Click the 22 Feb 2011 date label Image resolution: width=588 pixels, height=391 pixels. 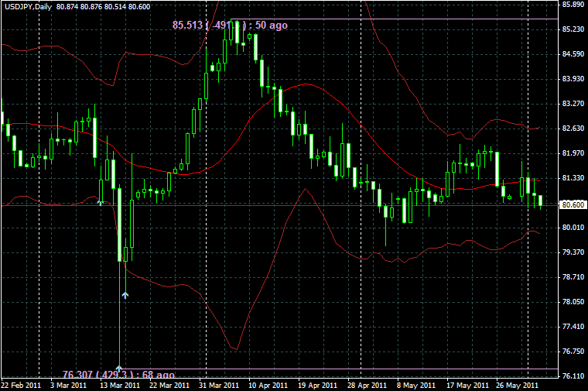pyautogui.click(x=21, y=385)
